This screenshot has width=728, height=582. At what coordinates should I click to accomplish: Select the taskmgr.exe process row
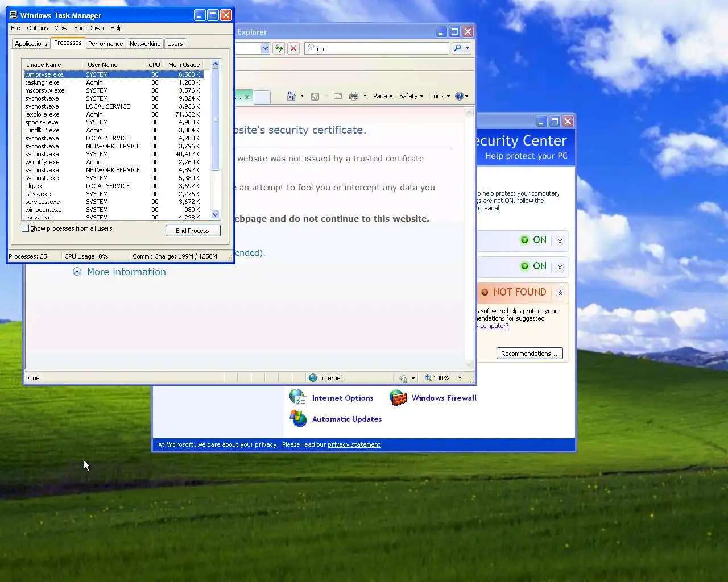(113, 82)
